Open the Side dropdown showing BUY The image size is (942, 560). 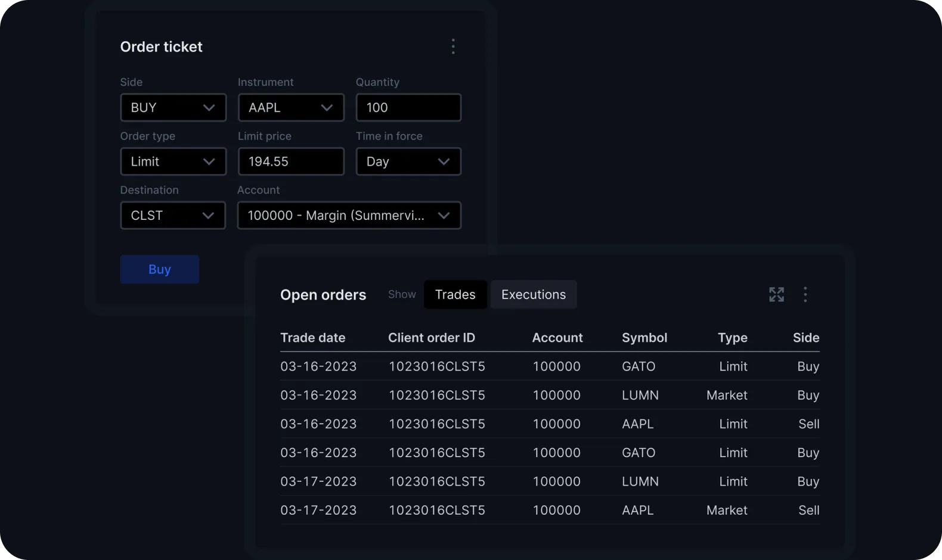pos(173,108)
